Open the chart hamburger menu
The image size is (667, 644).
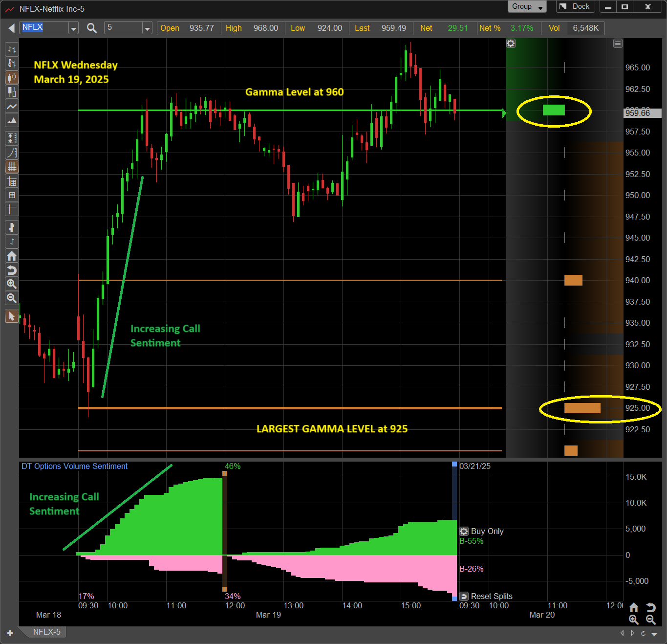[618, 44]
